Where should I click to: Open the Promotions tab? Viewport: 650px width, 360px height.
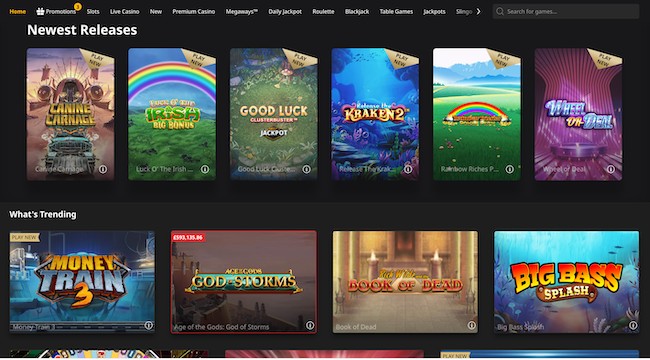[x=56, y=12]
